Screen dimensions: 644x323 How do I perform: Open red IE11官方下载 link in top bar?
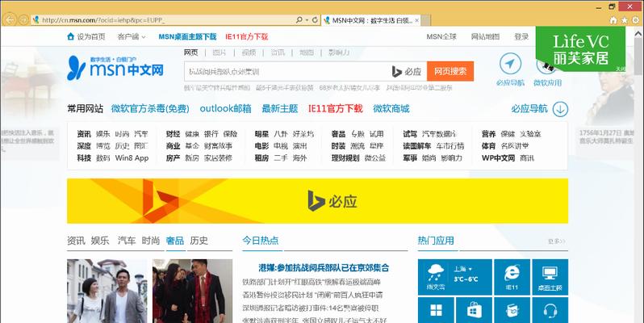[x=246, y=36]
